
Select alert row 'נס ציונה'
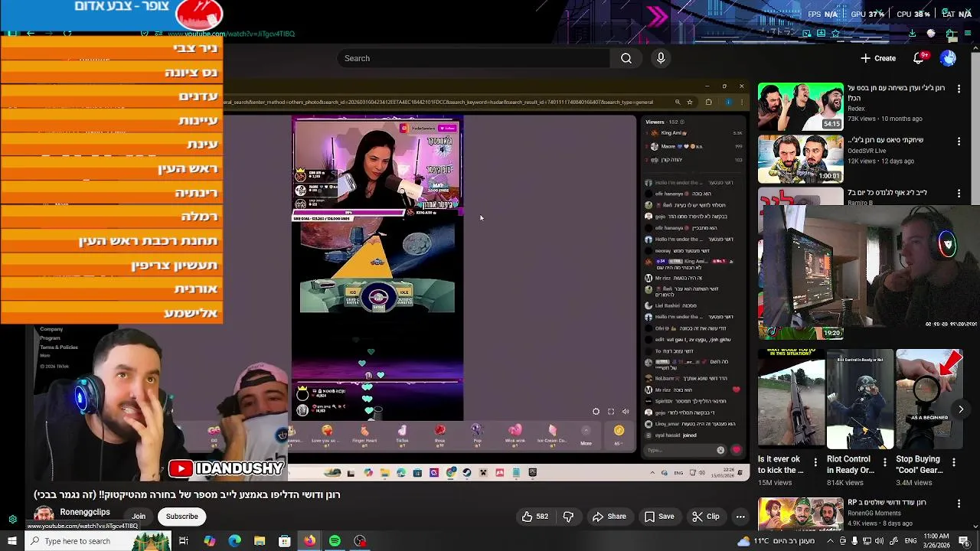112,72
